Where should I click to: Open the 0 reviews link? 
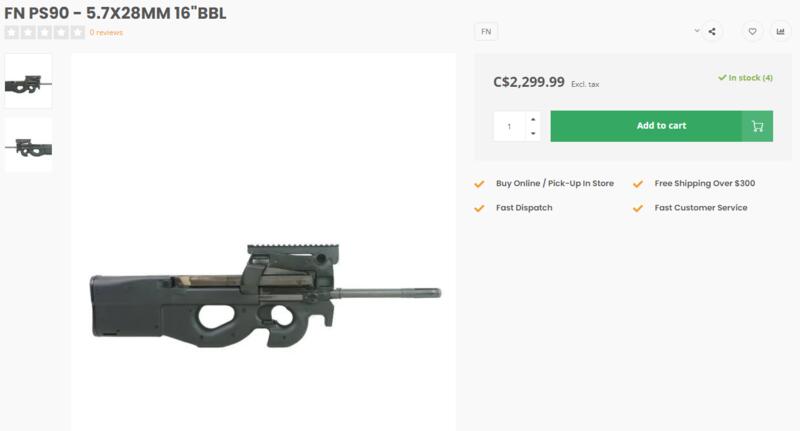click(x=106, y=32)
